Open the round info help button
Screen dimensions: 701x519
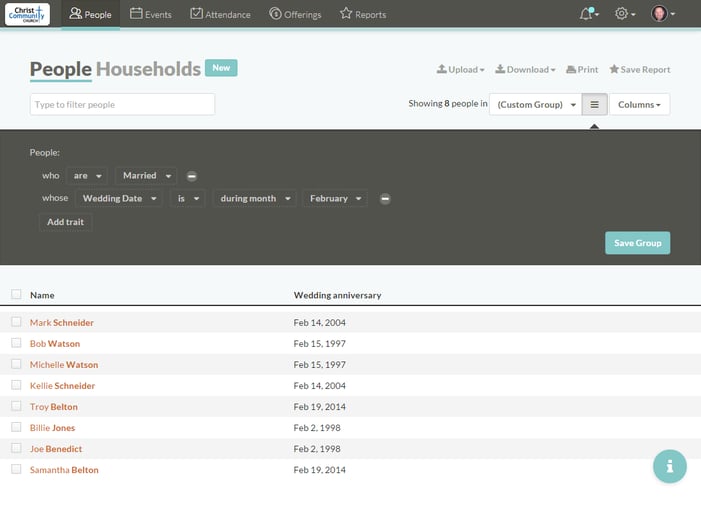pyautogui.click(x=670, y=466)
